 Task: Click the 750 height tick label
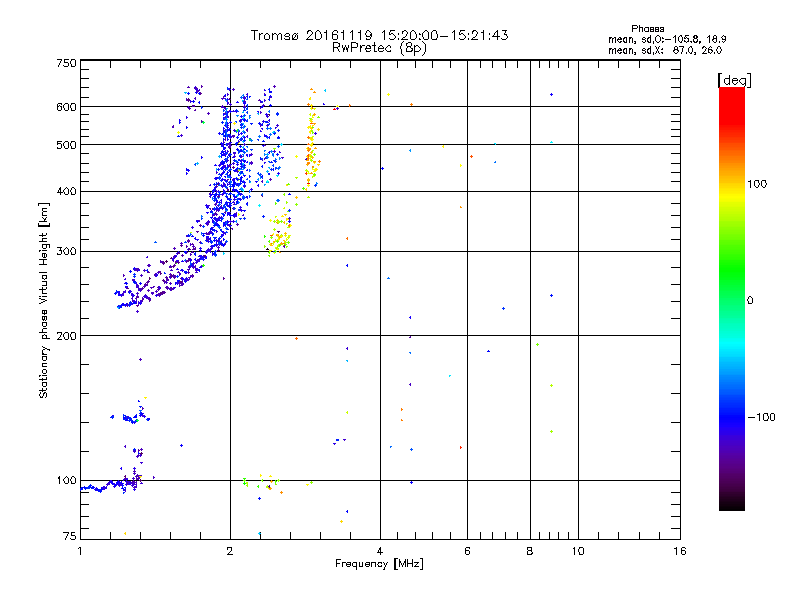click(x=66, y=63)
